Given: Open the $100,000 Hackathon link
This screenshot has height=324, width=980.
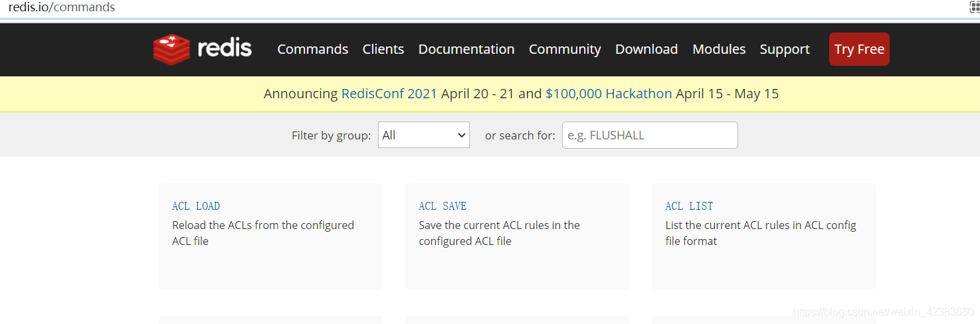Looking at the screenshot, I should tap(609, 94).
